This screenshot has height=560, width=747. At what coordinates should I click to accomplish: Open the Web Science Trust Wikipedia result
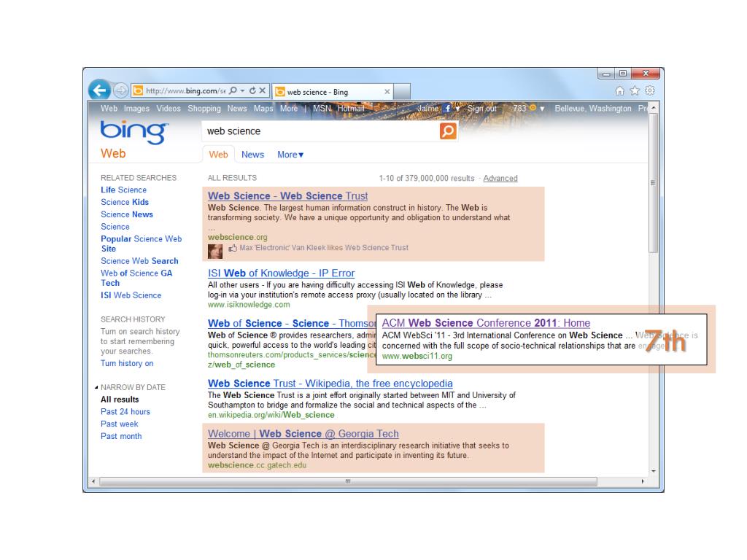330,384
